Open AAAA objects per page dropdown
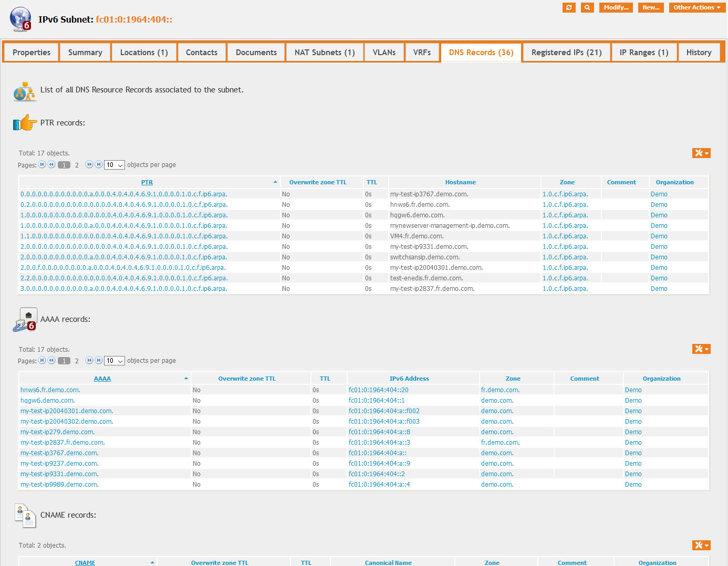This screenshot has width=728, height=566. tap(115, 361)
